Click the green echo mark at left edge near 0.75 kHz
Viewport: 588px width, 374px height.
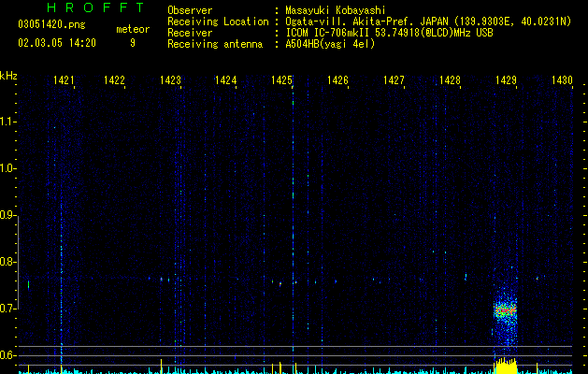(28, 285)
